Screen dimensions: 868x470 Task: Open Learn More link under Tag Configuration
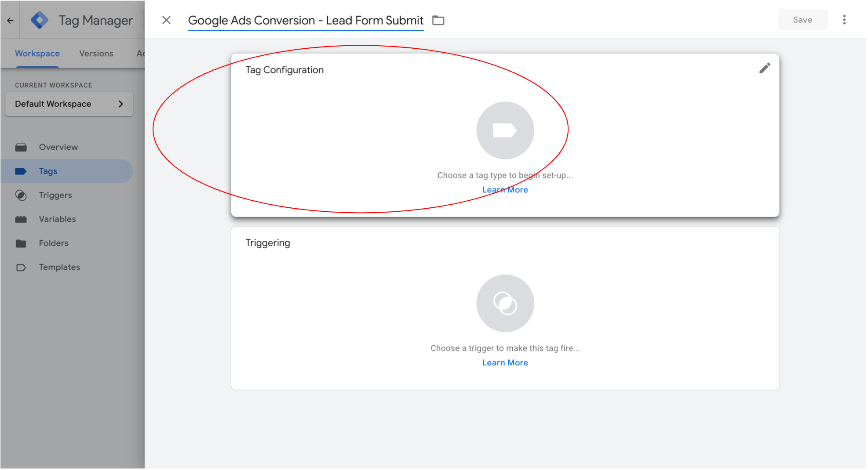pos(505,190)
